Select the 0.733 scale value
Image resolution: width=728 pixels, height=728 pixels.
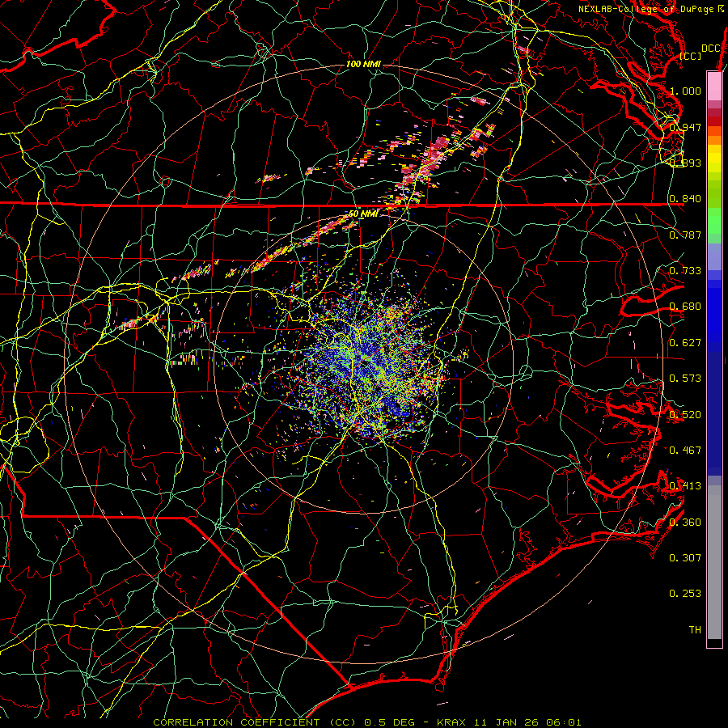pos(685,271)
